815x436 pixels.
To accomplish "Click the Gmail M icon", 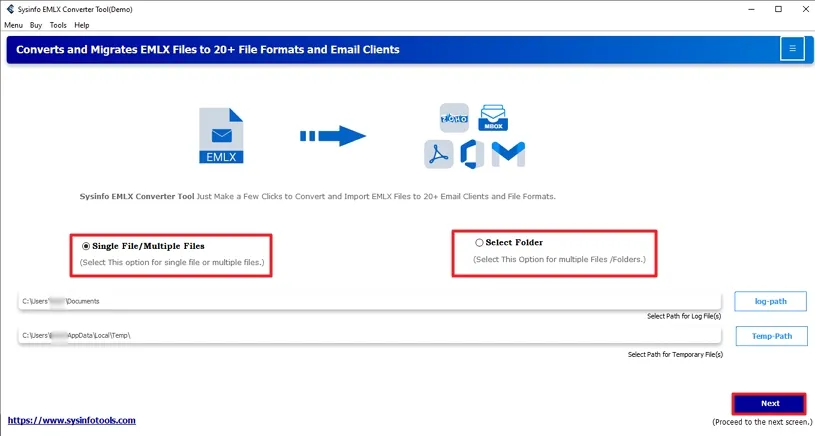I will click(508, 154).
